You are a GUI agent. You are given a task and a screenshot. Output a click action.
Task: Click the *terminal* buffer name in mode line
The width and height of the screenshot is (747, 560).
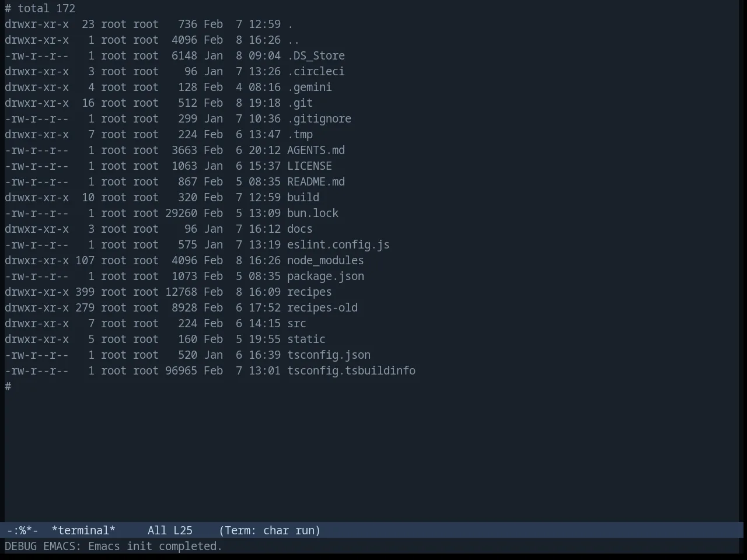[83, 530]
